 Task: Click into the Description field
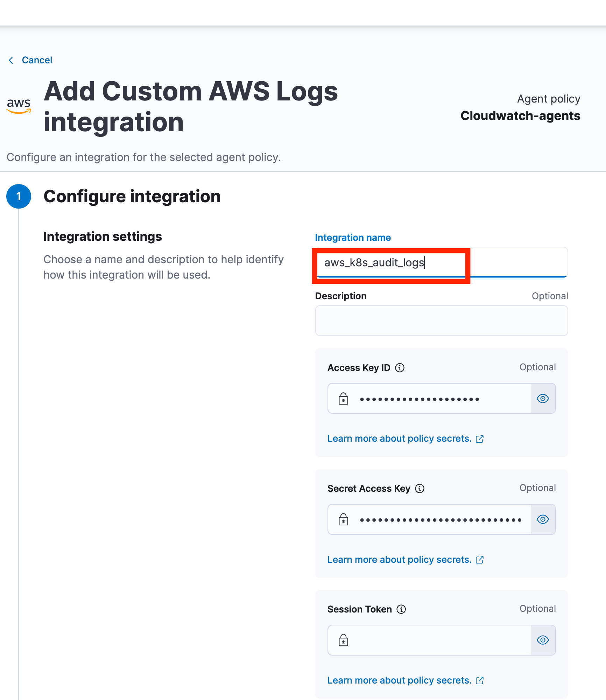point(441,321)
